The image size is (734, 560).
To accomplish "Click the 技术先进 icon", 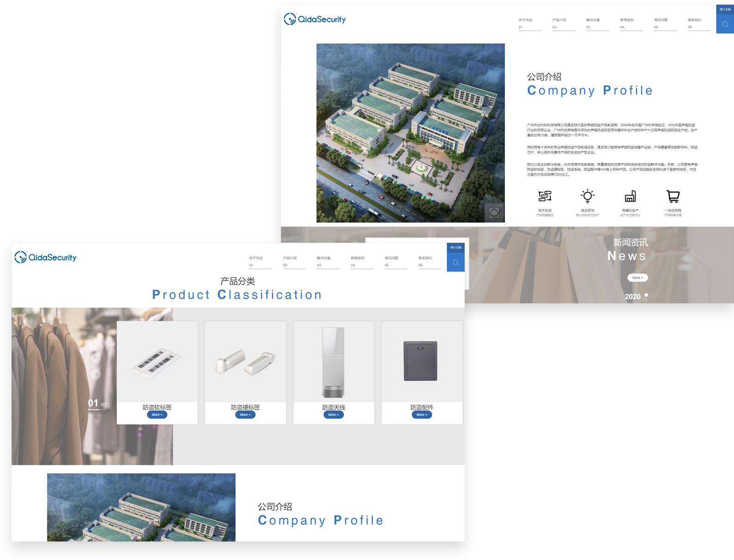I will click(545, 196).
